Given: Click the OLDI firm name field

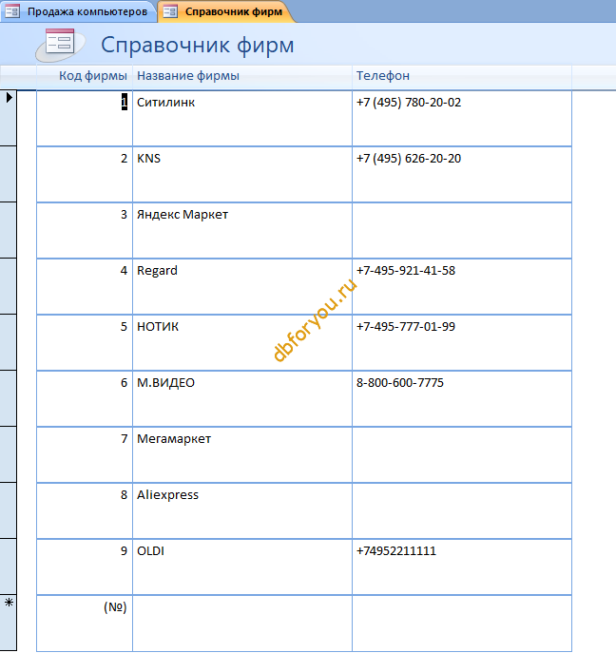Looking at the screenshot, I should [x=242, y=567].
